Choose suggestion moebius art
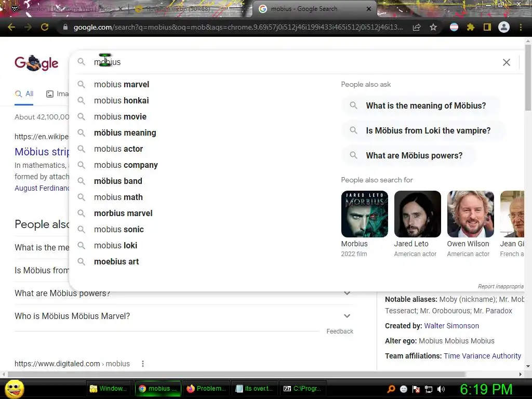This screenshot has width=532, height=399. (116, 262)
